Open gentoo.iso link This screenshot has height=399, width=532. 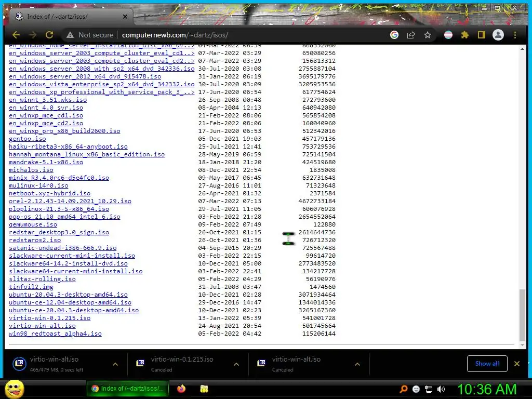point(28,139)
